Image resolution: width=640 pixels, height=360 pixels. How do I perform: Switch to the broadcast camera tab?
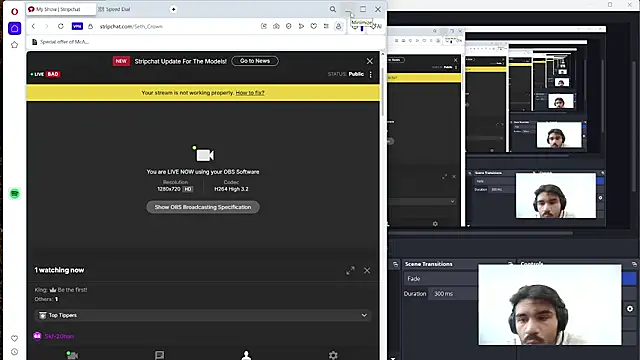72,355
